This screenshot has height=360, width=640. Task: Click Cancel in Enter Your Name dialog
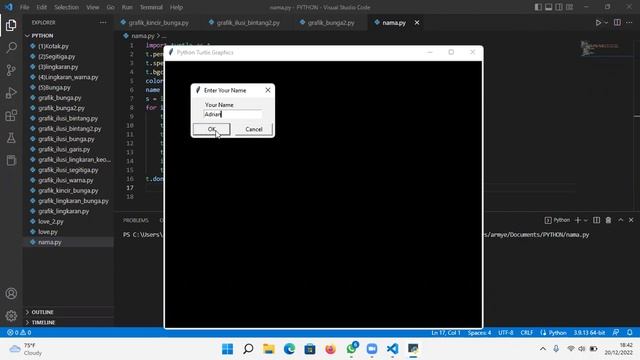pos(253,129)
